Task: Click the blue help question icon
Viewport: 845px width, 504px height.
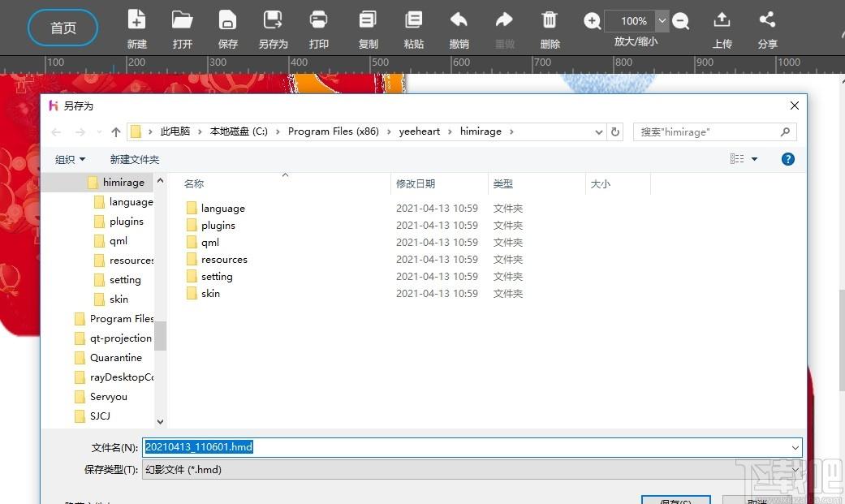Action: coord(787,159)
